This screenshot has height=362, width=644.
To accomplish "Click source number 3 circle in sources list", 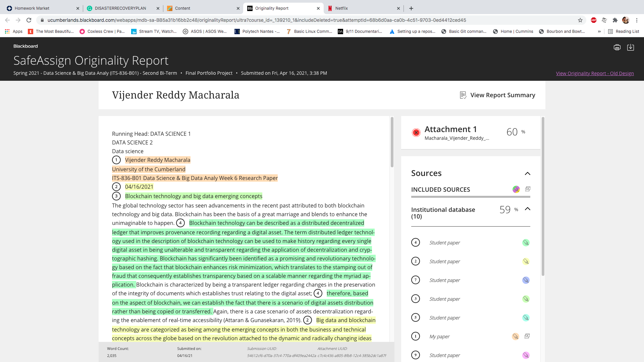I will coord(416,299).
